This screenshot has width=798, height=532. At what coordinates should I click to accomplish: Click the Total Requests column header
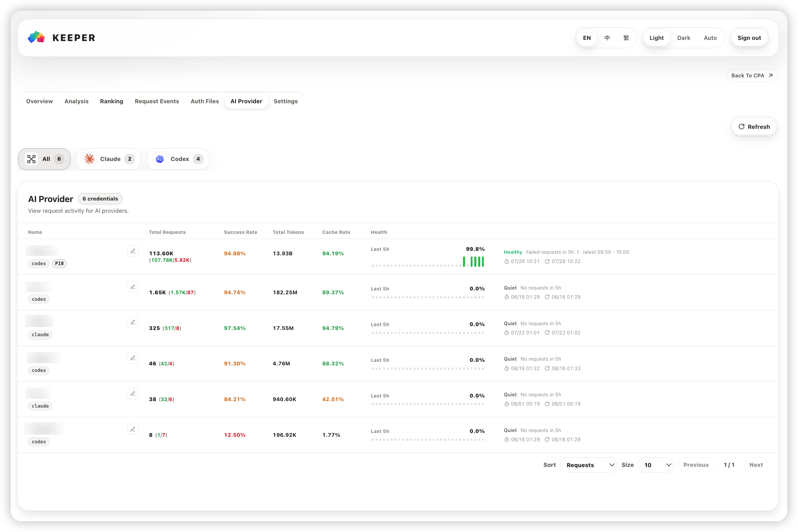167,232
